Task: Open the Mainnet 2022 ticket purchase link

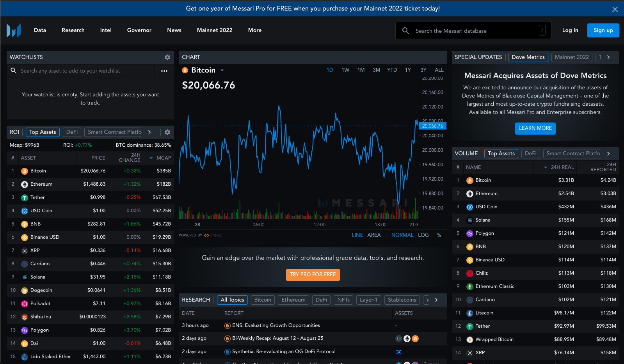Action: (x=371, y=9)
